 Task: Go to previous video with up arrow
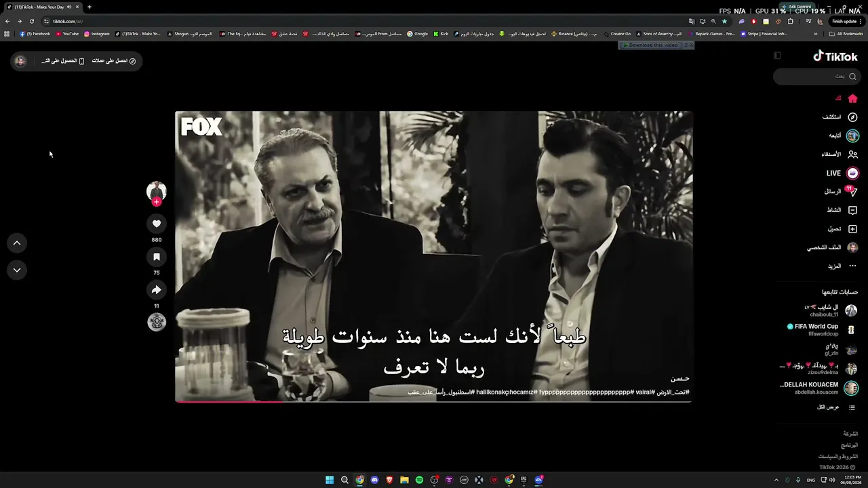(x=17, y=243)
